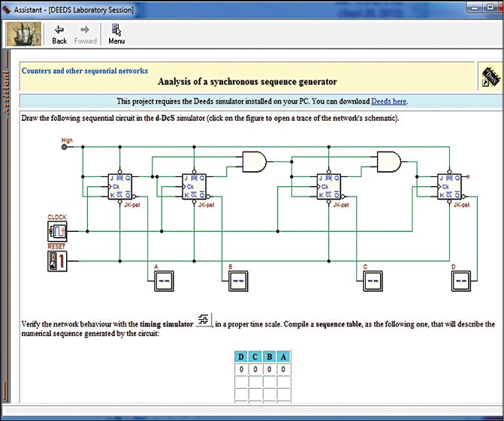The height and width of the screenshot is (421, 504).
Task: Open 'Counters and other sequential networks' link
Action: click(85, 71)
